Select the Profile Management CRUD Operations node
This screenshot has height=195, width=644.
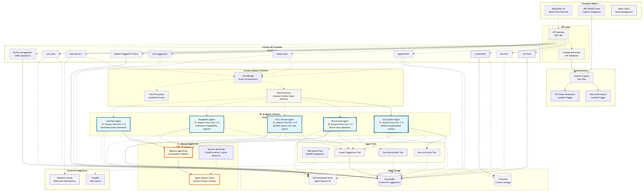pyautogui.click(x=22, y=54)
